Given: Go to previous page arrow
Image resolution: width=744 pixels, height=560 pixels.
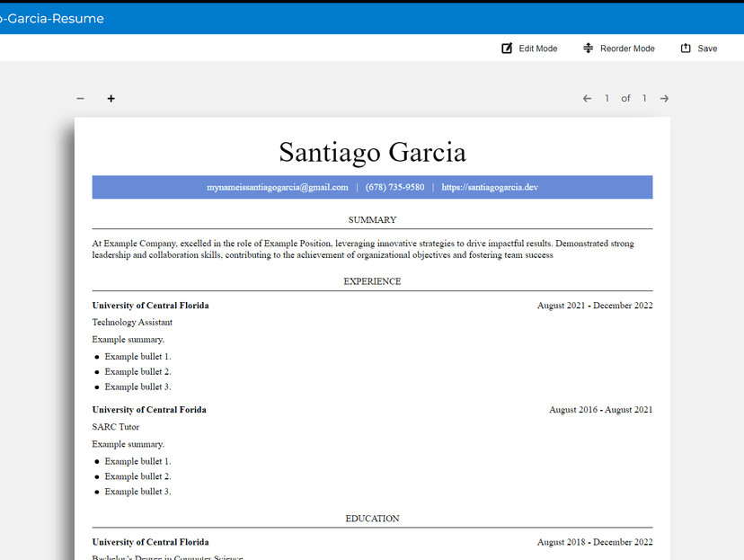Looking at the screenshot, I should point(587,99).
